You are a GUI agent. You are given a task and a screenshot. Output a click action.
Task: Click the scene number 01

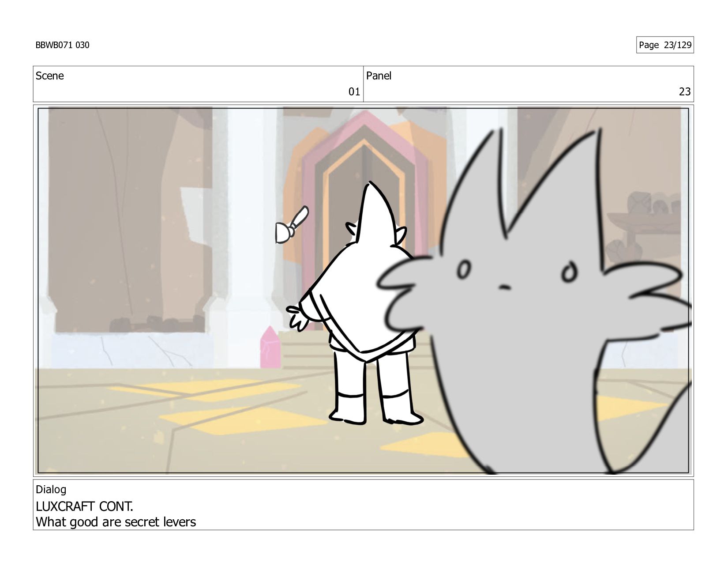pos(354,92)
